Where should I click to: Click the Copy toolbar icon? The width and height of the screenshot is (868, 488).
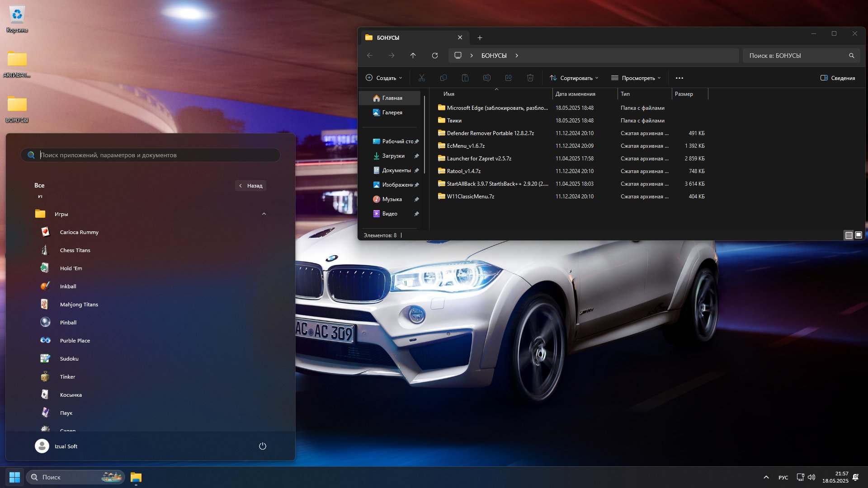click(443, 78)
